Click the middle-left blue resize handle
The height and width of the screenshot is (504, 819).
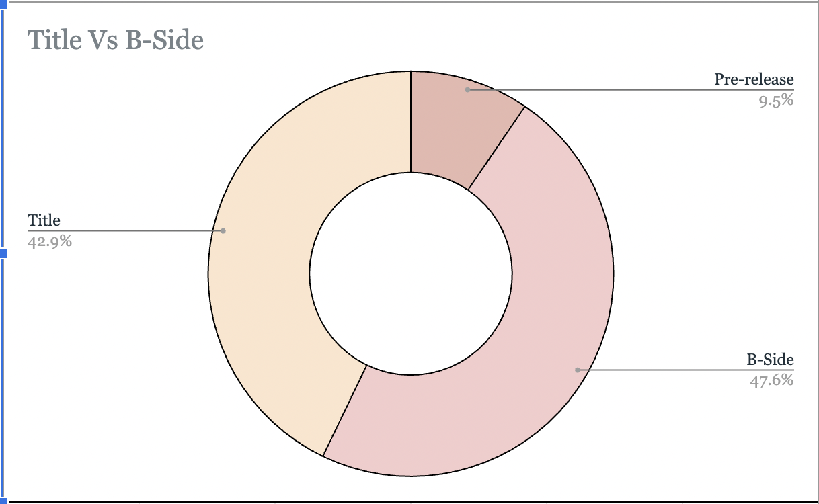[3, 253]
